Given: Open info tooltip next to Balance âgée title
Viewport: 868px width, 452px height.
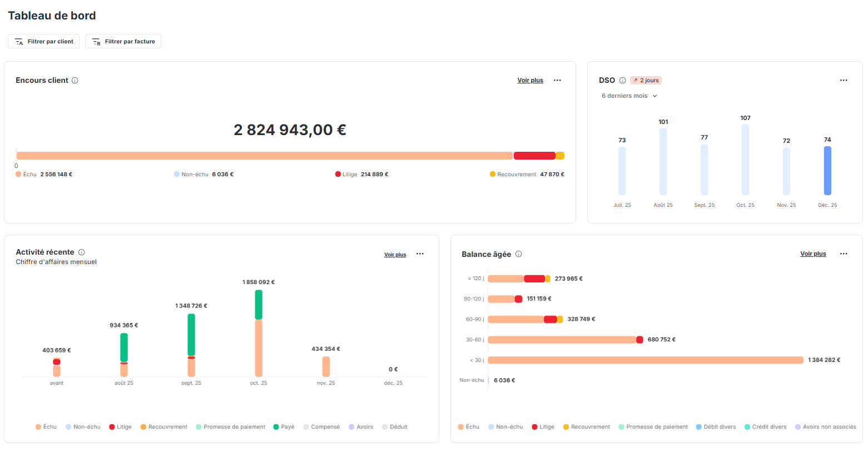Looking at the screenshot, I should (518, 254).
